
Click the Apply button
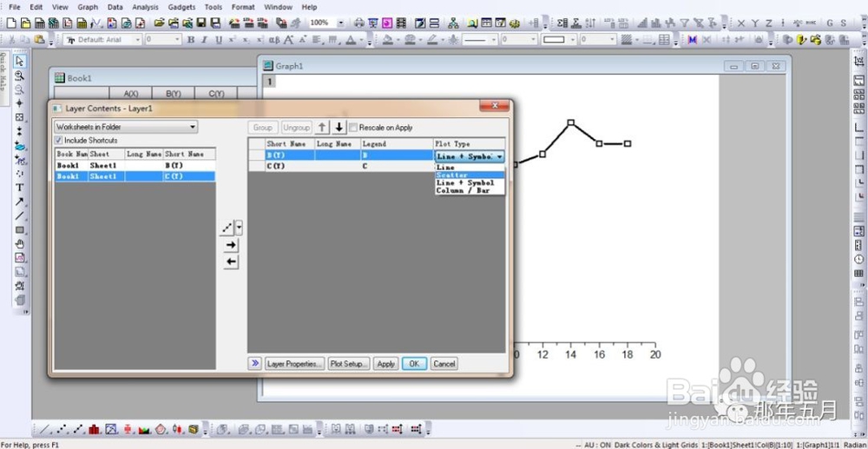(x=386, y=364)
